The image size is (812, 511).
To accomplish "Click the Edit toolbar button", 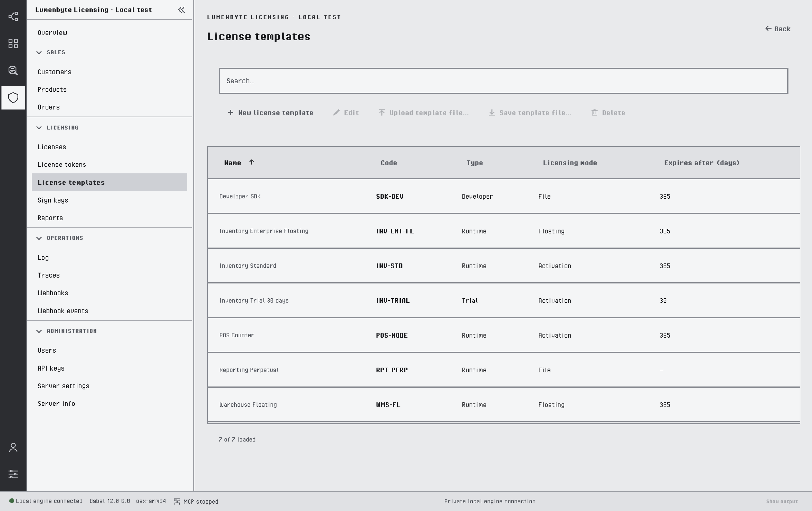I will pos(346,113).
